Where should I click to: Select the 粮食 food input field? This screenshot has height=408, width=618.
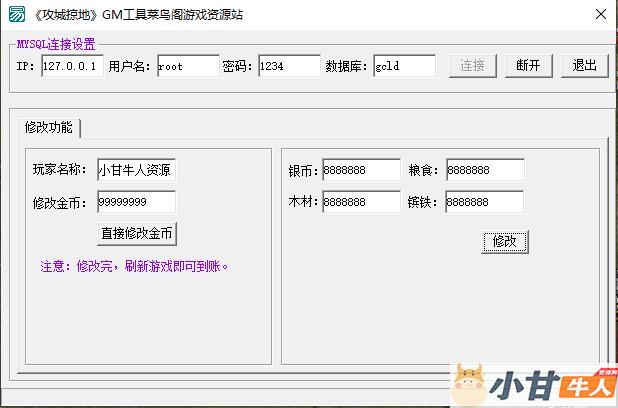point(484,170)
